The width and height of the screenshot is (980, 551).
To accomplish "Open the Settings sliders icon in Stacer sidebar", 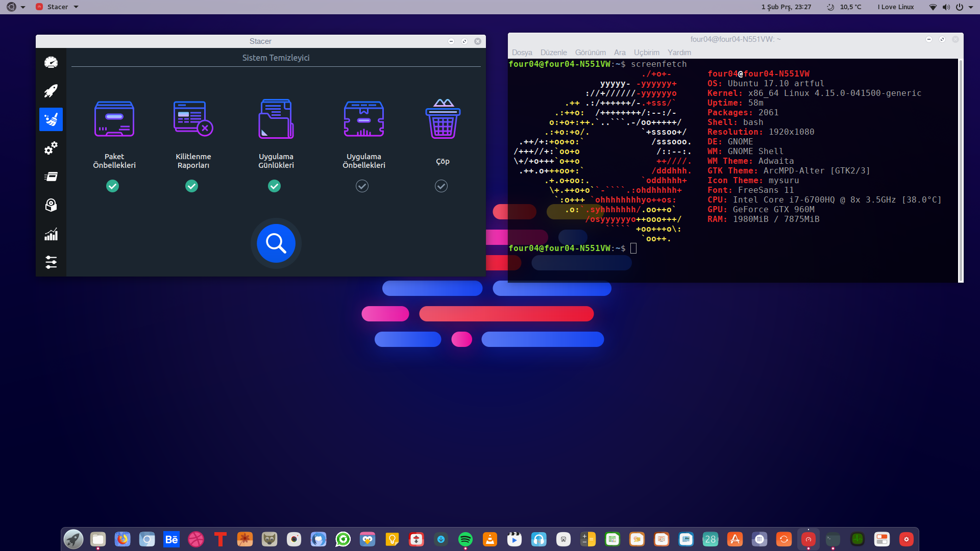I will point(51,262).
